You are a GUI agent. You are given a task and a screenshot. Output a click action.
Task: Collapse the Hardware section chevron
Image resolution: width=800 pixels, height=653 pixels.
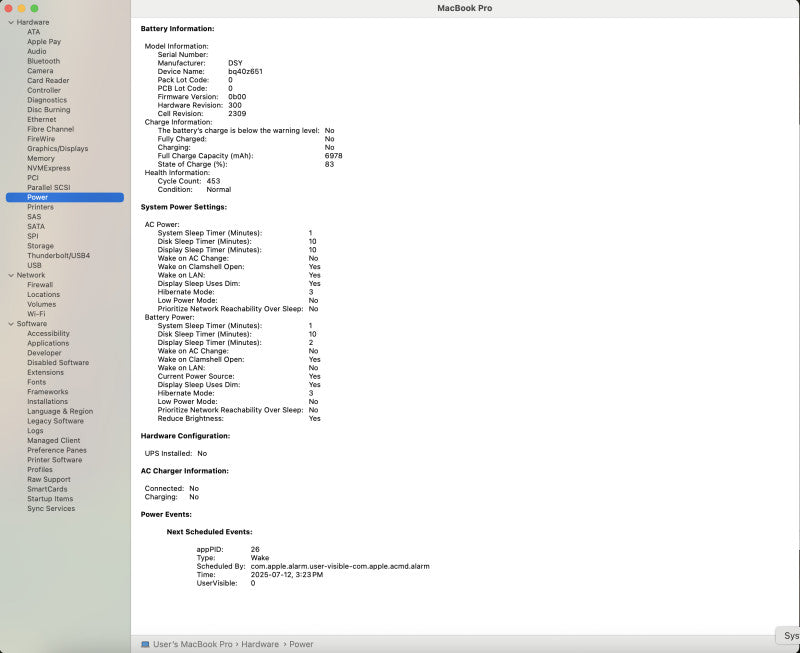(11, 22)
